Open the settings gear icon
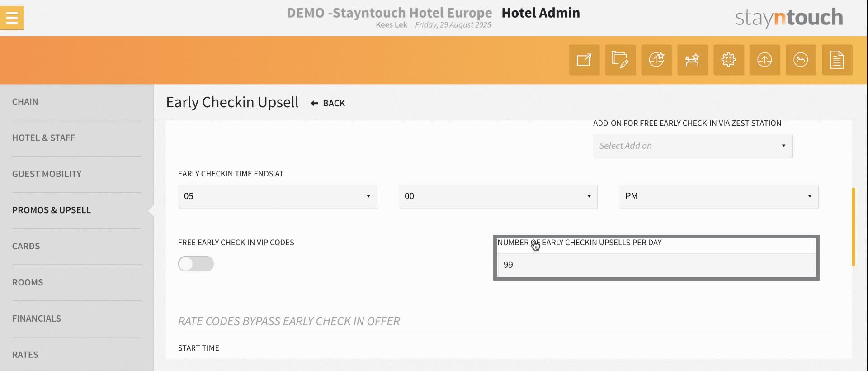The width and height of the screenshot is (868, 371). coord(729,60)
